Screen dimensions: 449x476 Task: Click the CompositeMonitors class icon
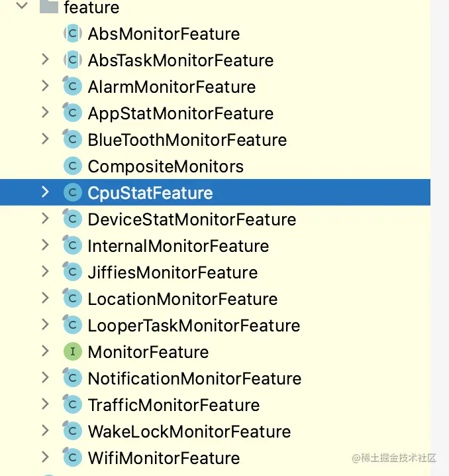coord(72,166)
